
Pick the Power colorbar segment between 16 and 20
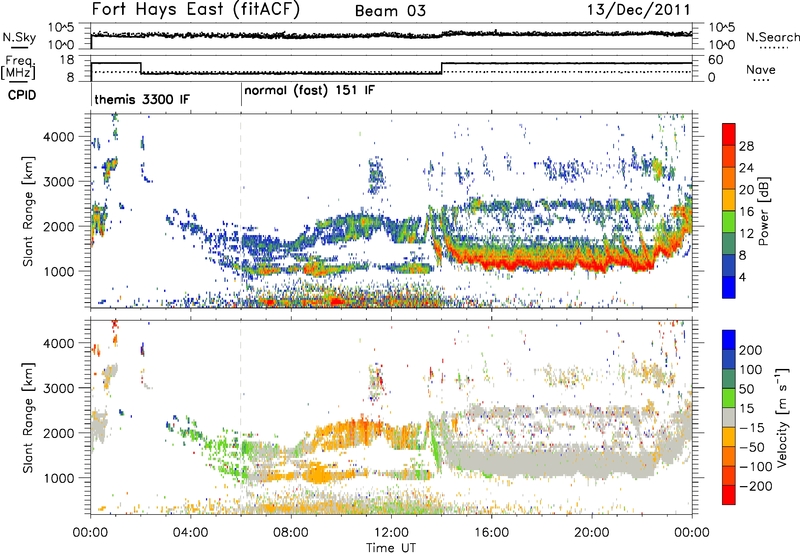pyautogui.click(x=729, y=200)
